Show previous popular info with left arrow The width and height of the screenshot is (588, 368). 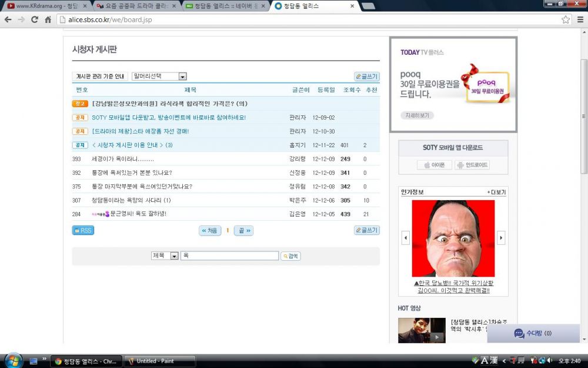[405, 238]
